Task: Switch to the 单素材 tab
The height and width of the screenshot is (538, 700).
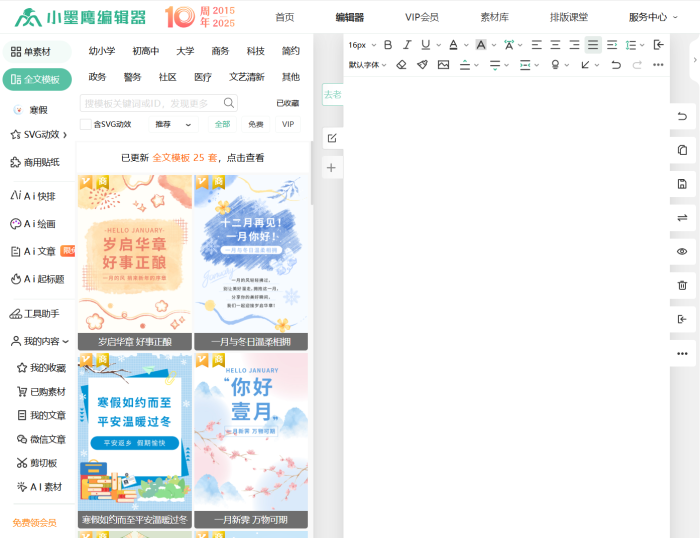Action: pos(37,52)
